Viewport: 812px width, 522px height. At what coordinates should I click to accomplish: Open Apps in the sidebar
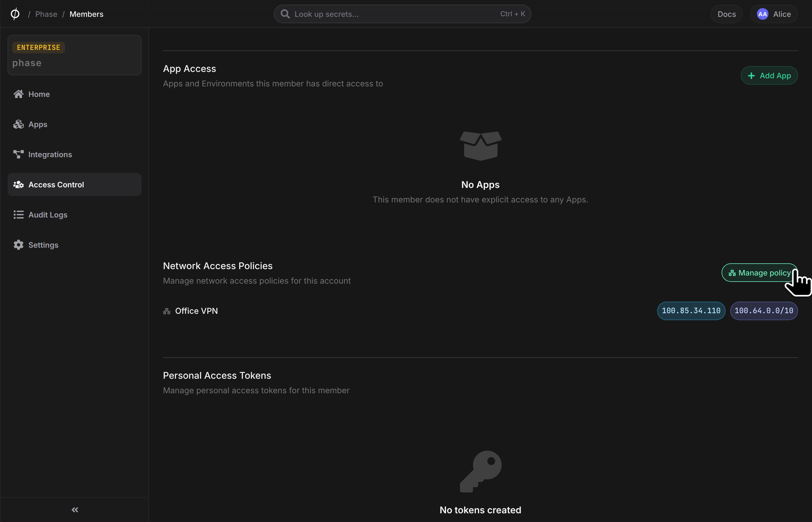(74, 124)
